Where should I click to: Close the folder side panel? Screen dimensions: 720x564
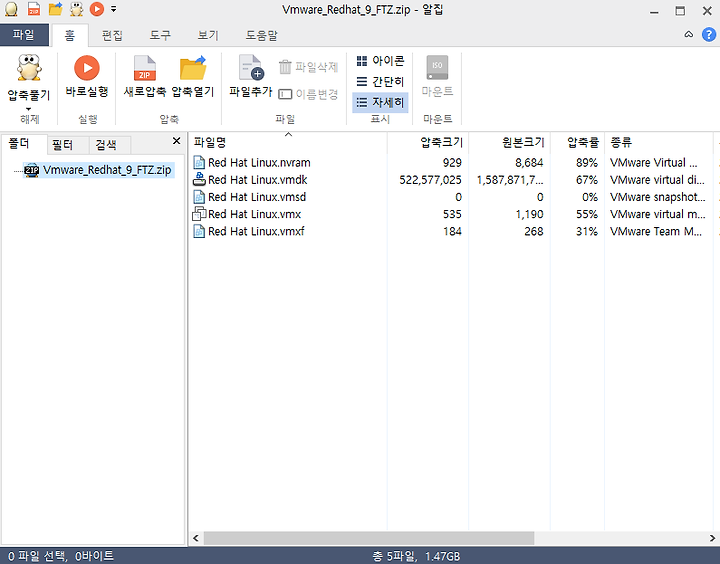(176, 141)
